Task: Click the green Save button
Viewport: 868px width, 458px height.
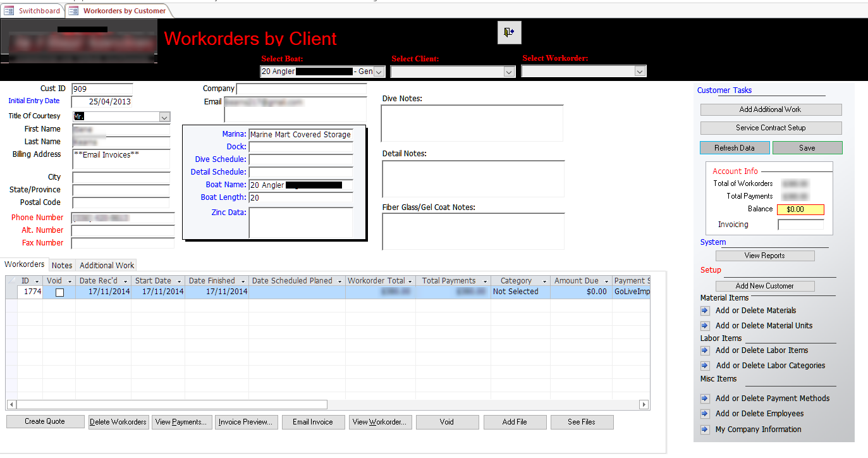Action: pyautogui.click(x=807, y=148)
